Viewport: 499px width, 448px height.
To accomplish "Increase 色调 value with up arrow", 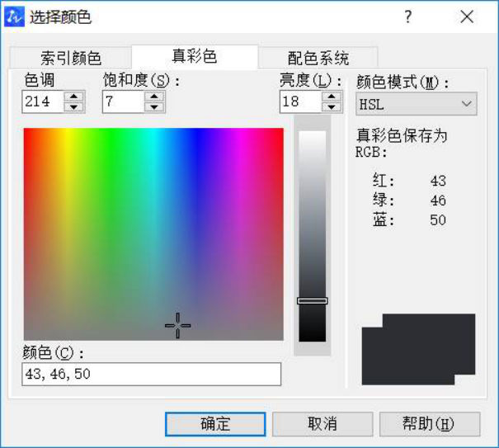I will [73, 97].
